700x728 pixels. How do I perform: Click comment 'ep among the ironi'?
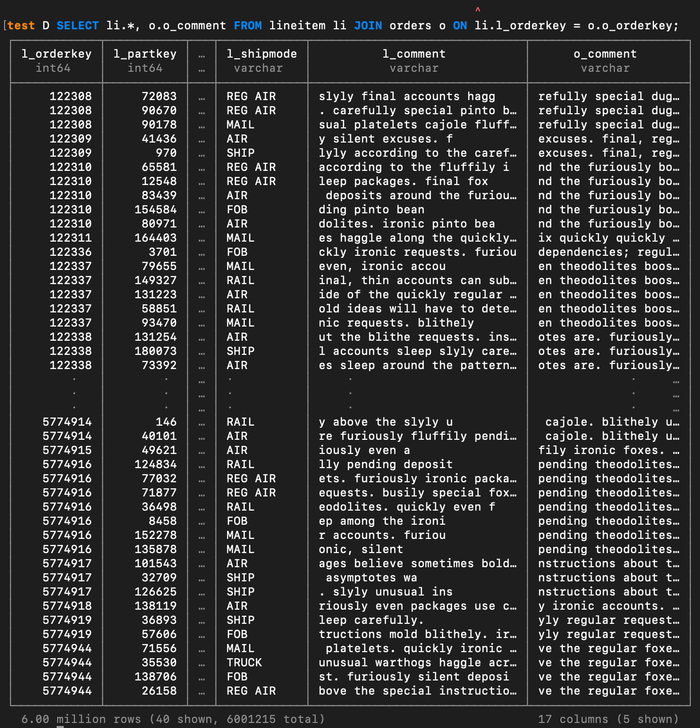382,521
